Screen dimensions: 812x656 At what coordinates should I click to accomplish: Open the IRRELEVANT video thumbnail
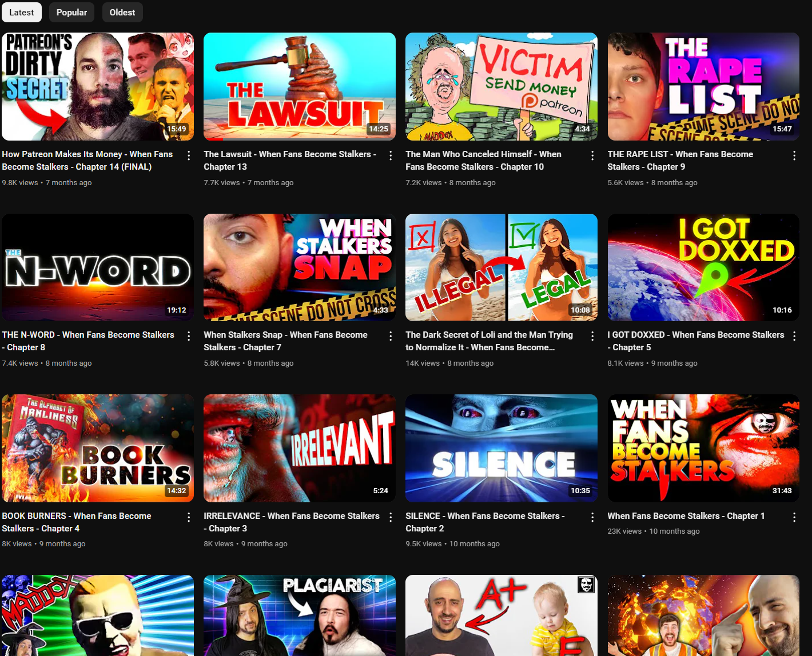click(x=299, y=448)
